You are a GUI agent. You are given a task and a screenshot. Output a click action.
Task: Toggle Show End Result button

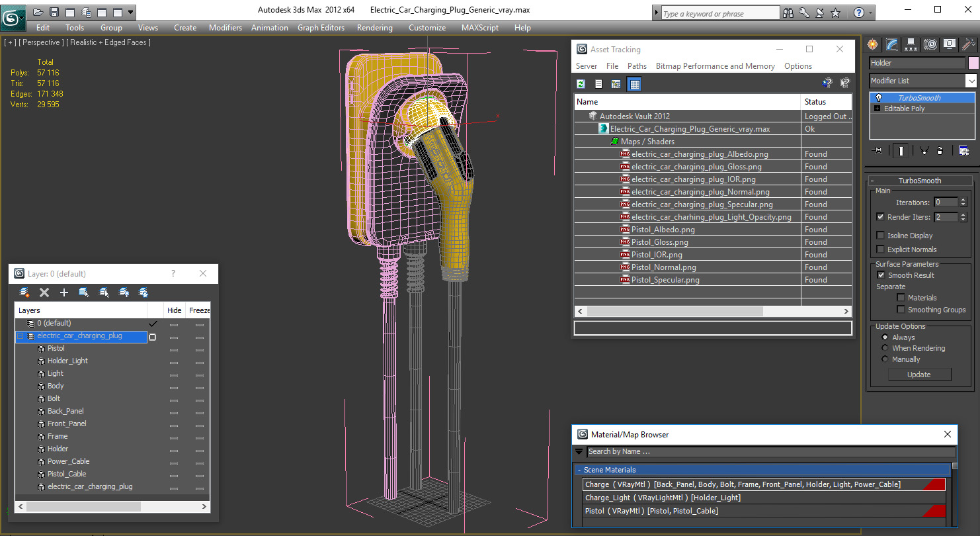click(901, 150)
